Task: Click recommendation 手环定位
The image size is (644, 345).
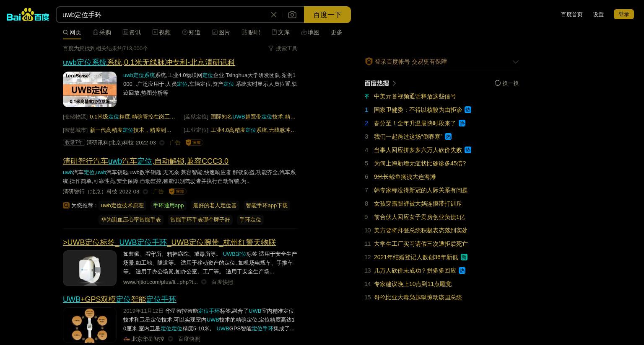Action: click(x=250, y=220)
